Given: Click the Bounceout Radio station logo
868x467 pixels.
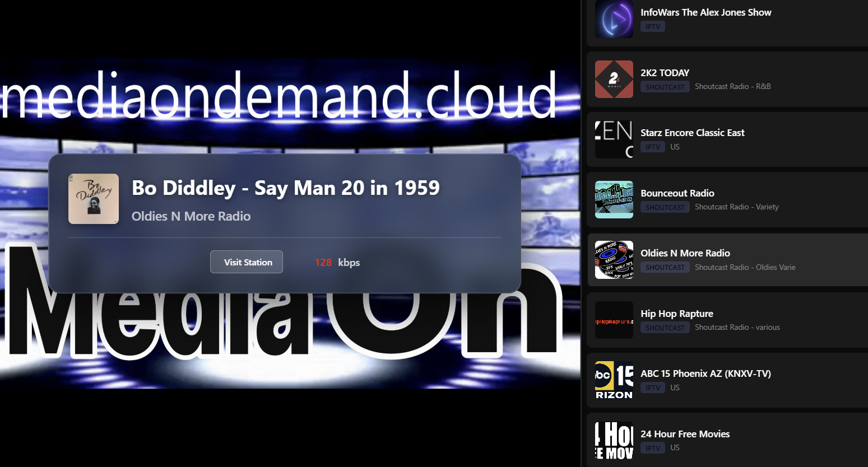Looking at the screenshot, I should [614, 200].
